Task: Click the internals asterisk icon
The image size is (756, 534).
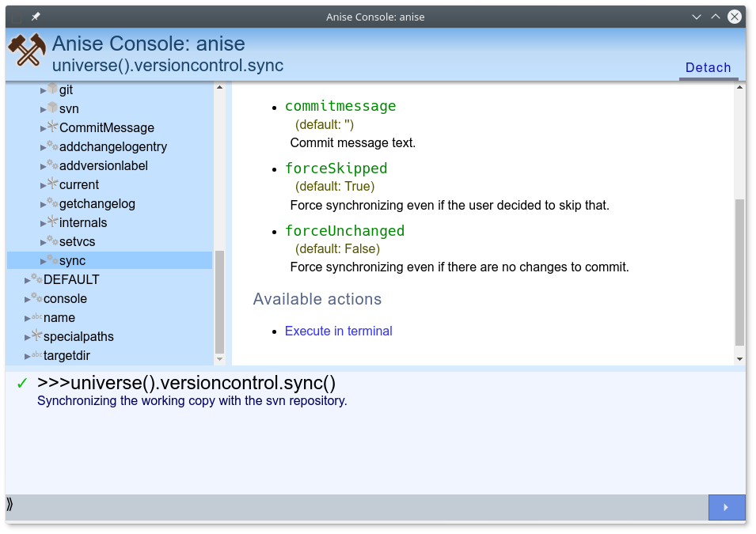Action: pos(52,222)
